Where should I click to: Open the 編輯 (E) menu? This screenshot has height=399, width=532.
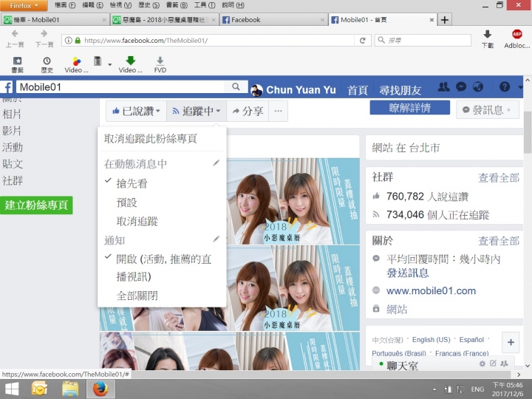coord(92,5)
